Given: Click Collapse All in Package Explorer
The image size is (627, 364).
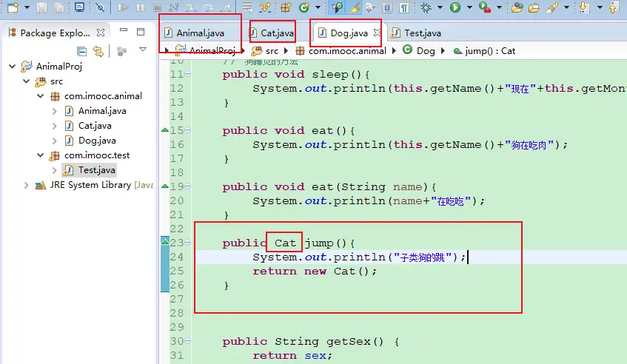Looking at the screenshot, I should (82, 51).
